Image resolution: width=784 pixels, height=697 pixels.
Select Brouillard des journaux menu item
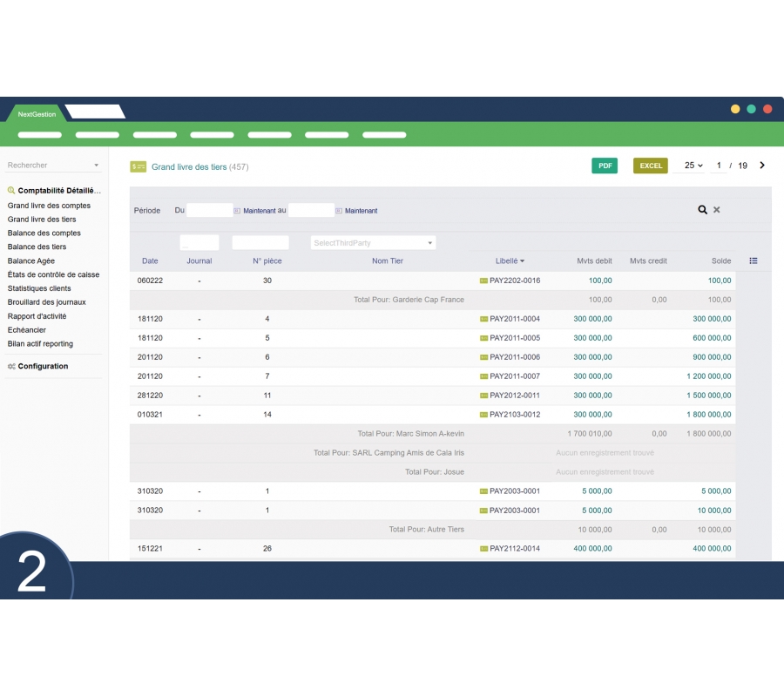47,302
